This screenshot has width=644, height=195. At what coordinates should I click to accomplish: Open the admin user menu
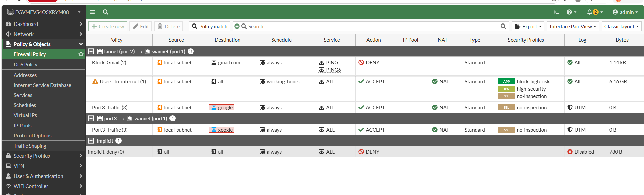tap(625, 12)
